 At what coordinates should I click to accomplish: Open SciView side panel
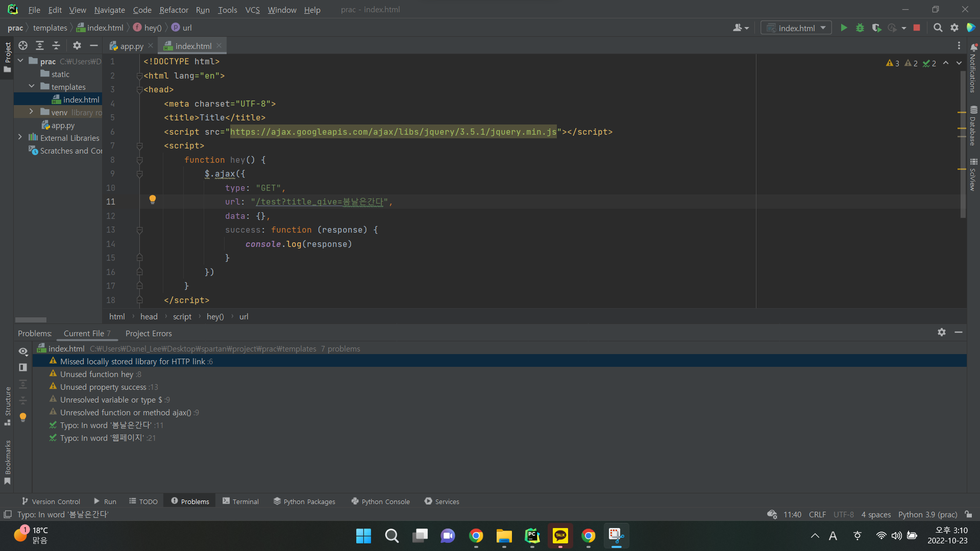[x=973, y=174]
